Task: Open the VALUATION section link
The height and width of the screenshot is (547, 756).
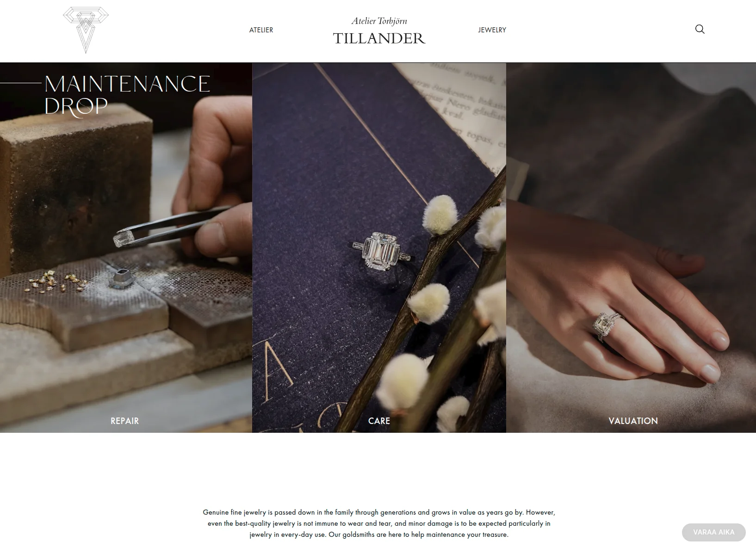Action: (x=633, y=421)
